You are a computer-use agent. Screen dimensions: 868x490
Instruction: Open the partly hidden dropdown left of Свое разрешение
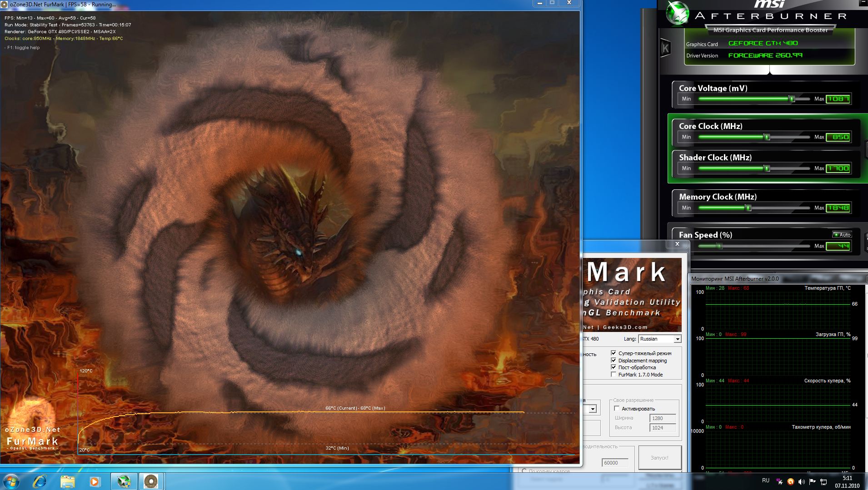tap(592, 409)
